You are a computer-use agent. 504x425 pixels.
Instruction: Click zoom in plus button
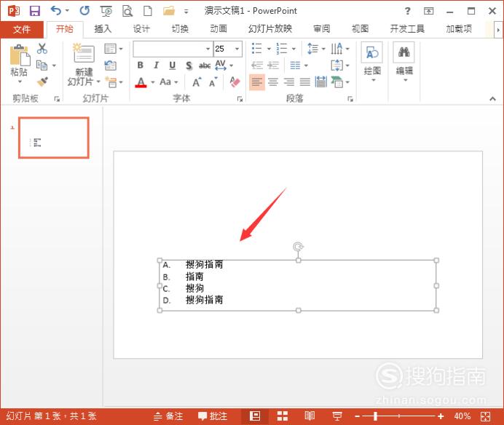(x=441, y=416)
